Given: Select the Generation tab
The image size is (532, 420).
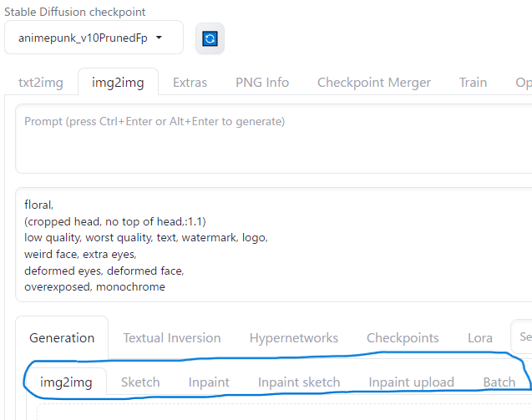Looking at the screenshot, I should tap(62, 338).
